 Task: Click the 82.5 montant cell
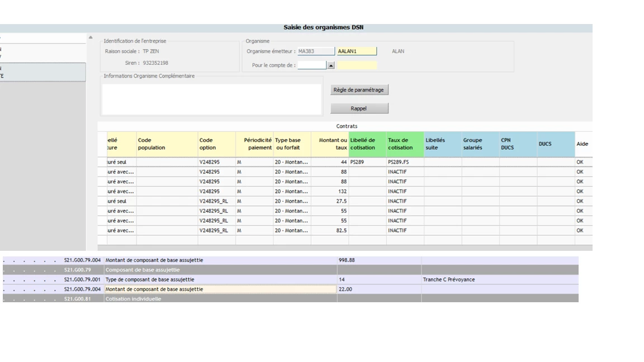[x=330, y=231]
